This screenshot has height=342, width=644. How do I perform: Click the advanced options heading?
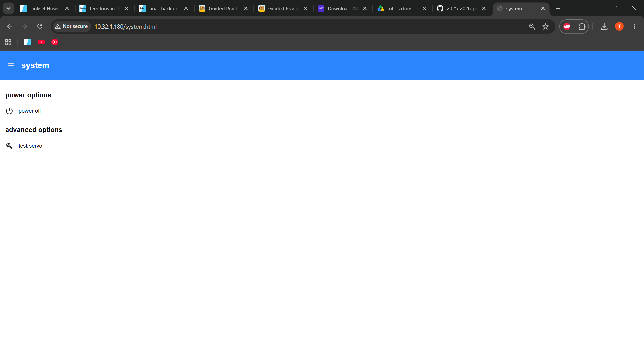click(34, 130)
